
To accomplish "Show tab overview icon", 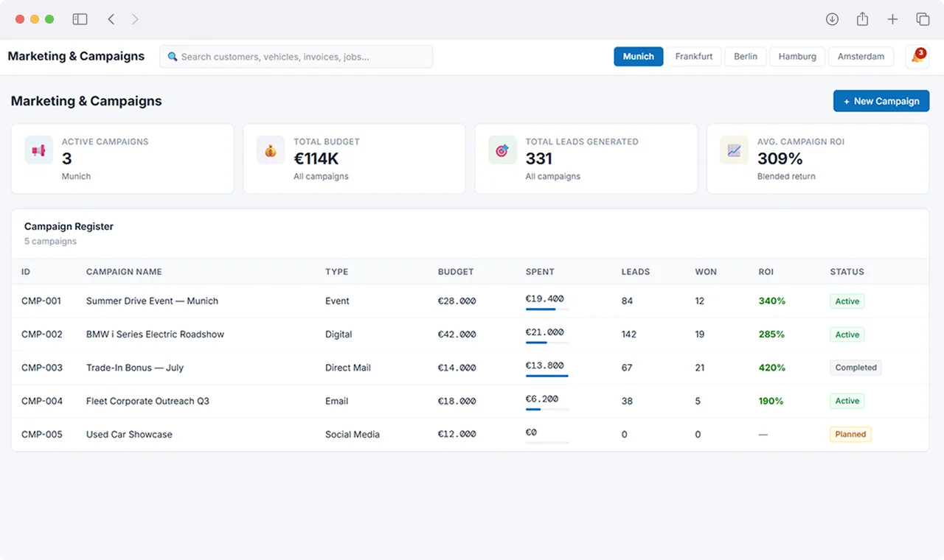I will pos(923,19).
